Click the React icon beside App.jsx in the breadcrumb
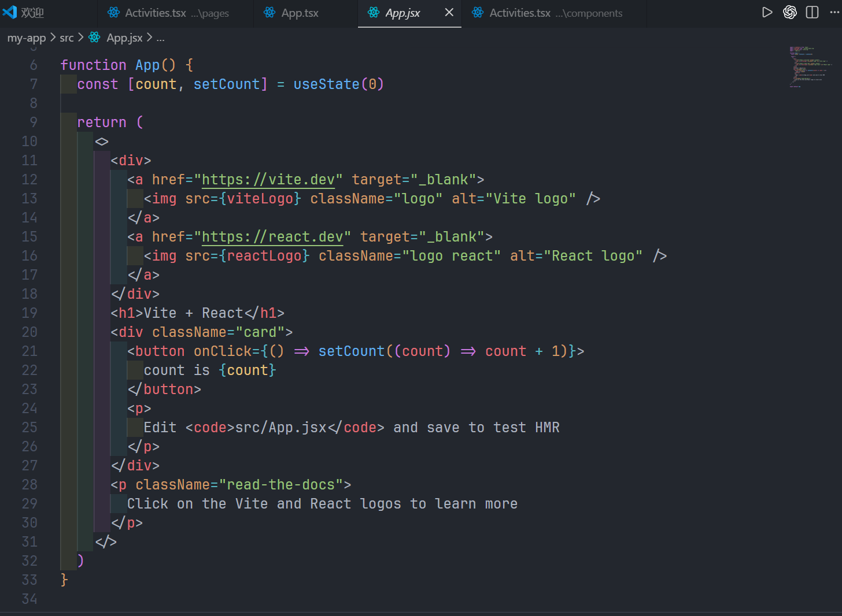The width and height of the screenshot is (842, 616). (95, 38)
